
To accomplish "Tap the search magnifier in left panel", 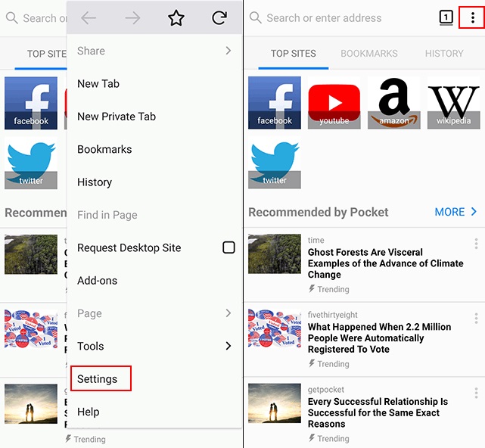I will 12,18.
